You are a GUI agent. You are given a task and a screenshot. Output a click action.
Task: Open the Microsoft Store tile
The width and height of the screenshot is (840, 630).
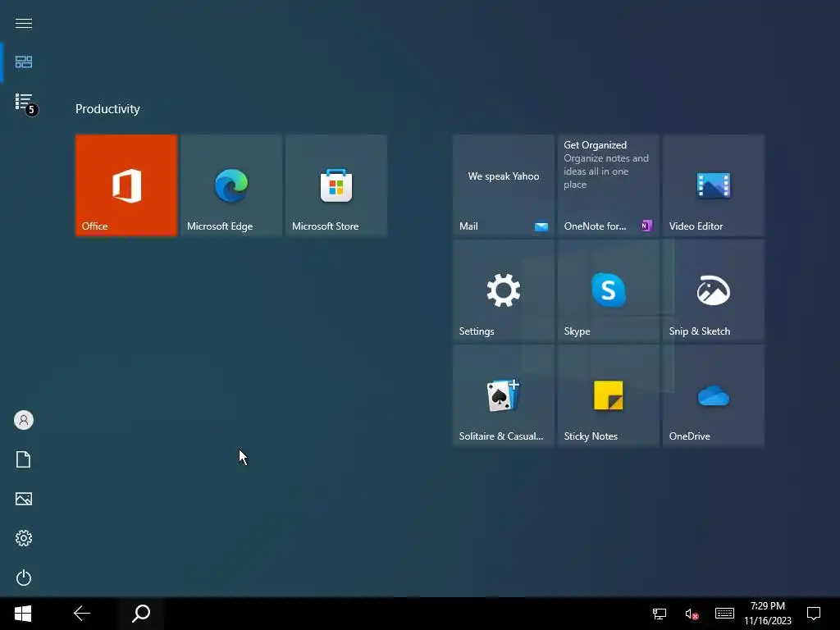(336, 185)
